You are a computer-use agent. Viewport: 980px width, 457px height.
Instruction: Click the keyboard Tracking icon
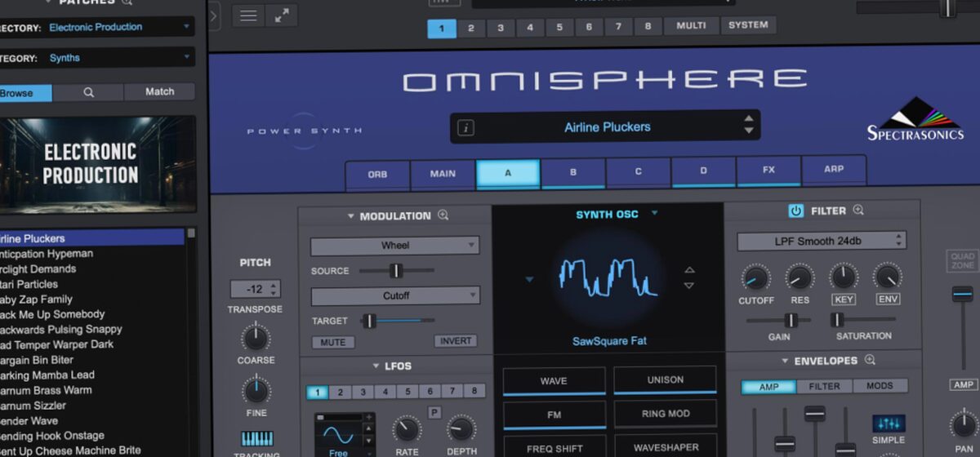point(257,438)
